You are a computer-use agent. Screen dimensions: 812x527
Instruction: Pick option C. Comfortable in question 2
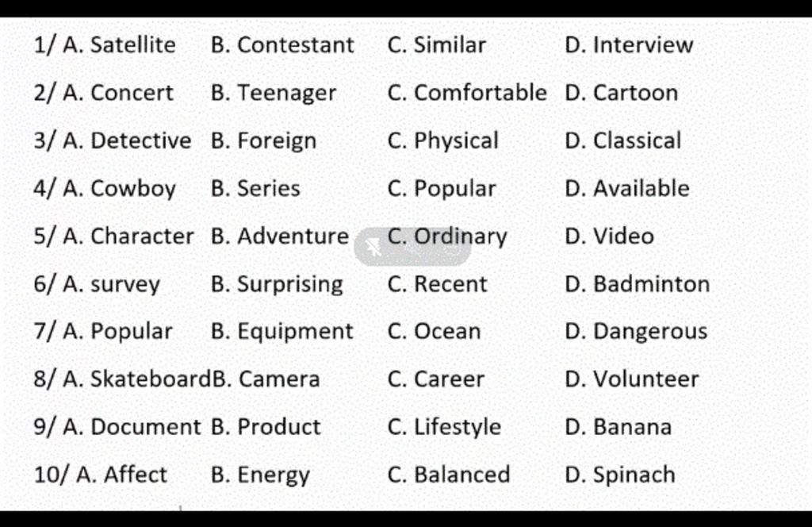(467, 93)
